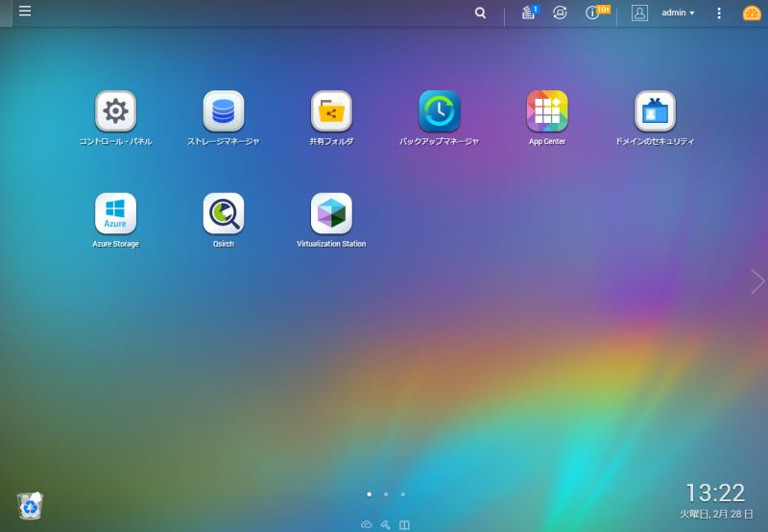Open the three-dot more options menu
The width and height of the screenshot is (768, 532).
click(718, 12)
